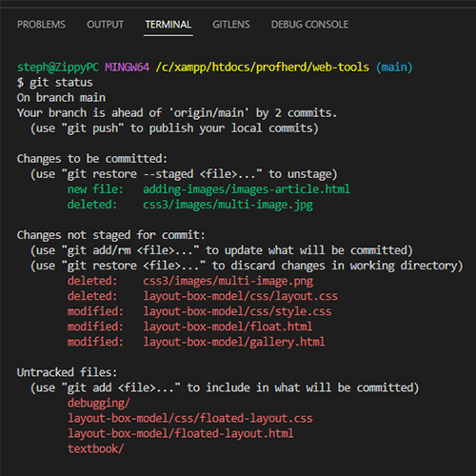The height and width of the screenshot is (476, 476).
Task: Click the 'Untracked files:' heading
Action: (67, 372)
